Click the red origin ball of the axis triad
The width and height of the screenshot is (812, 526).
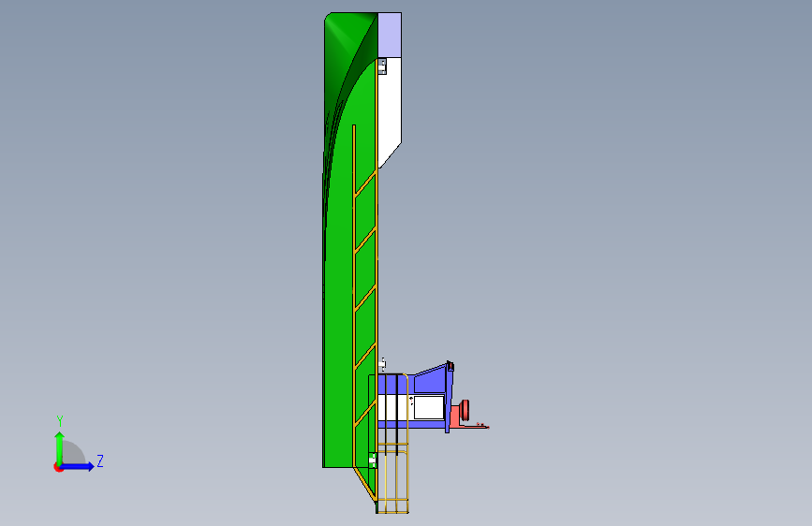point(58,467)
